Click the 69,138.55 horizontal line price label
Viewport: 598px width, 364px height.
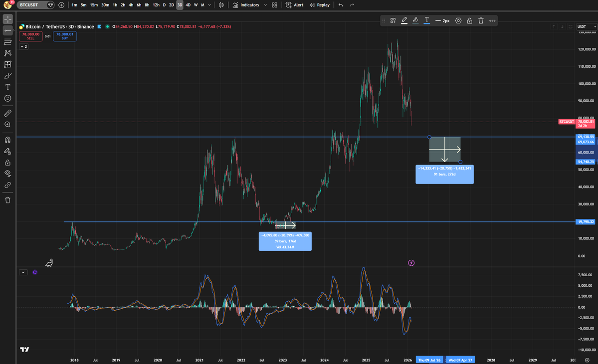(x=586, y=137)
